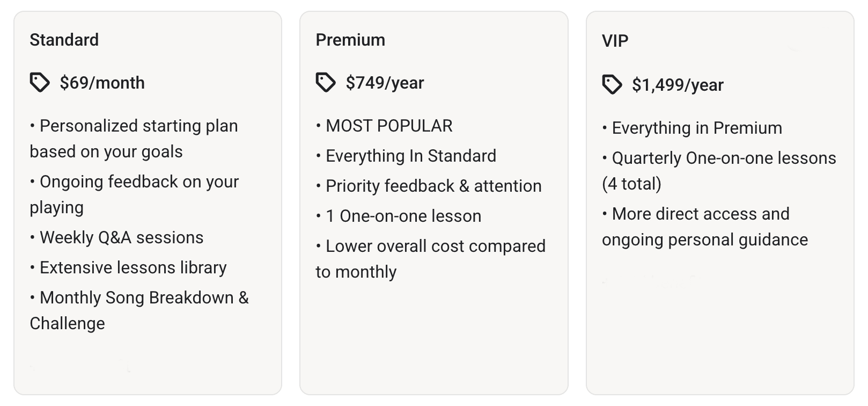868x406 pixels.
Task: Click the Weekly Q&A sessions feature
Action: (121, 237)
